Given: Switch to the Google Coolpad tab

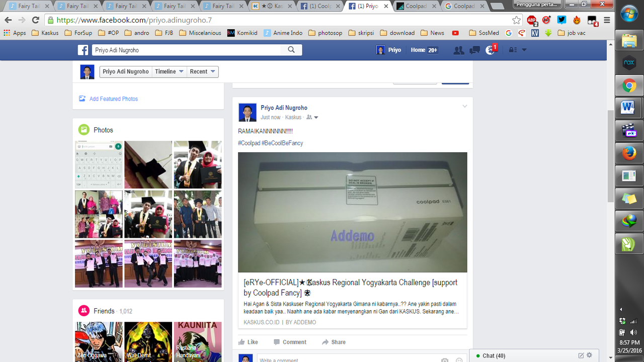Looking at the screenshot, I should 465,6.
